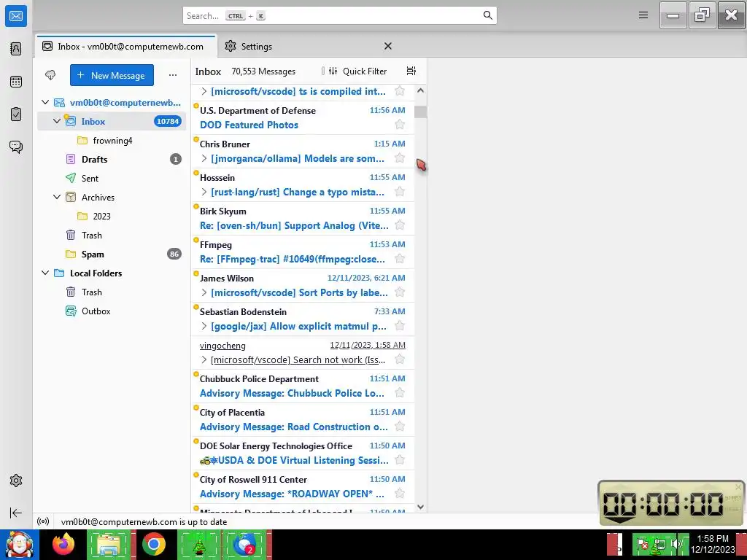Collapse the Inbox folder subtree
Image resolution: width=747 pixels, height=560 pixels.
(57, 121)
